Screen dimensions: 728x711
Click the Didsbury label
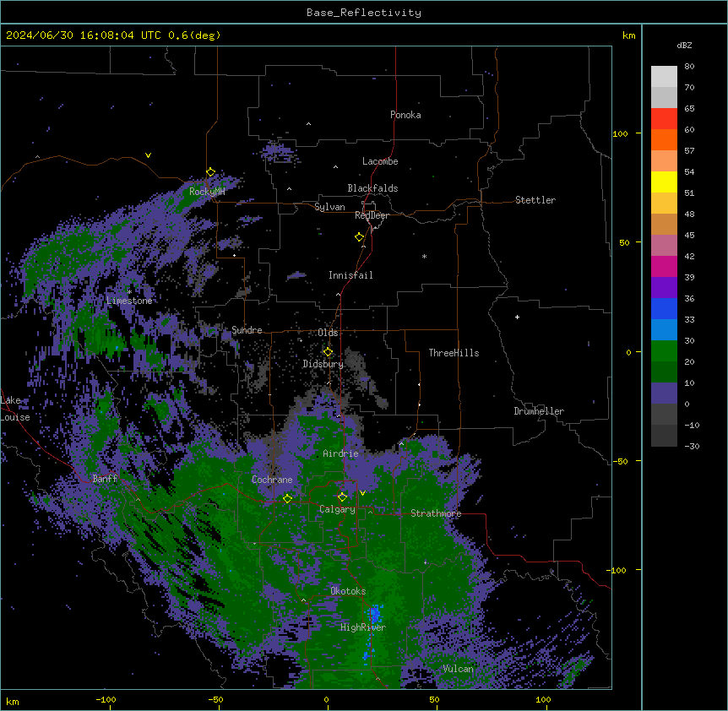tap(323, 364)
